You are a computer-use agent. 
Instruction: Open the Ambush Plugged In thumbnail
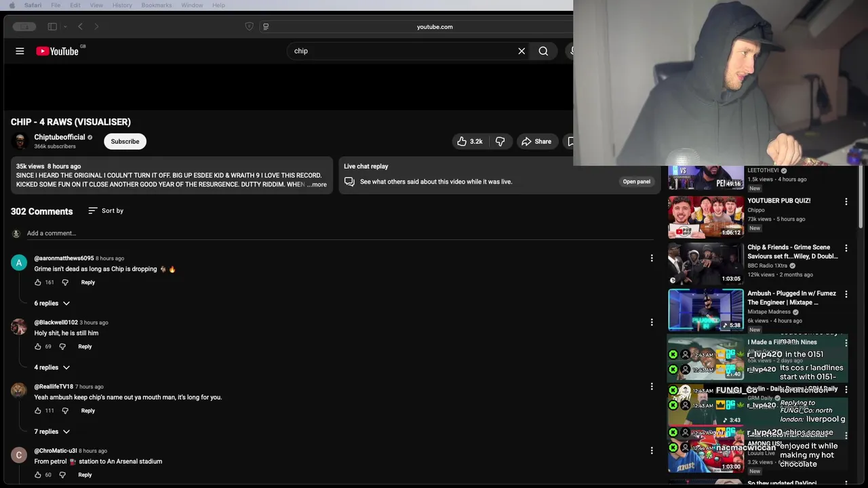coord(706,310)
